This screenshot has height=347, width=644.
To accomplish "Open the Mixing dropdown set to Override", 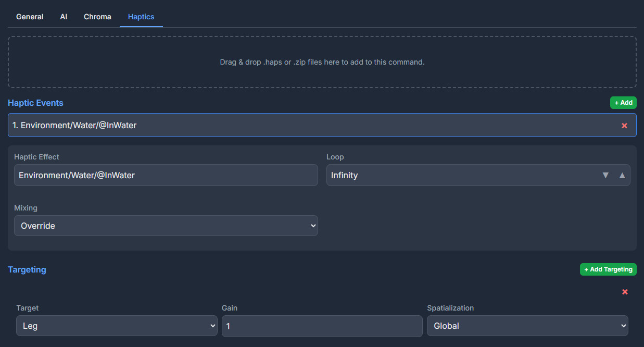I will coord(166,226).
